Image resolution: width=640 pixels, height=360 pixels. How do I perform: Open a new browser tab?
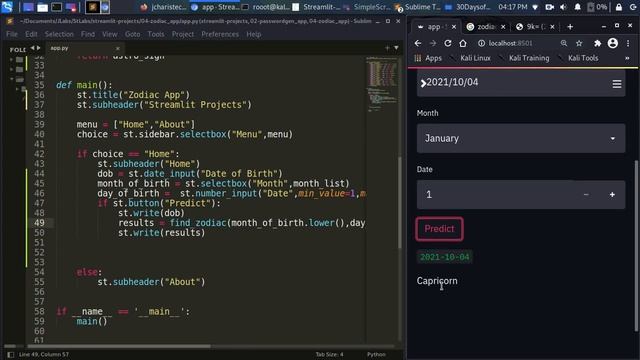point(570,27)
